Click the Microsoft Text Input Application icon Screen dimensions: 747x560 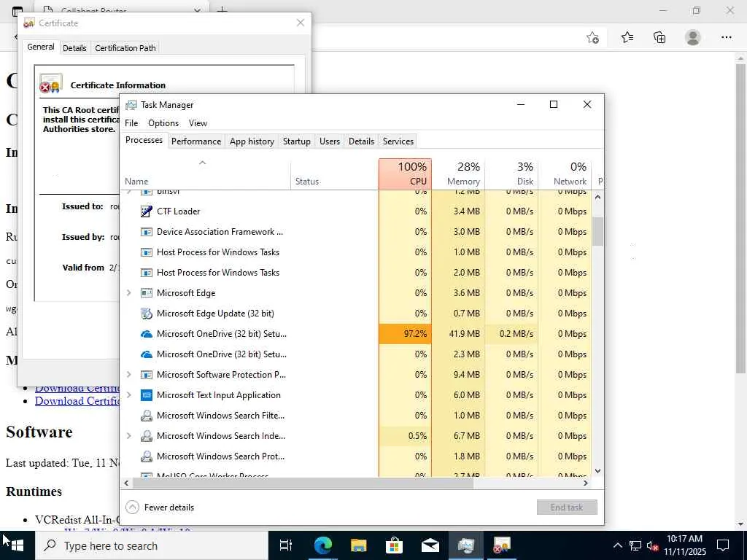coord(146,395)
